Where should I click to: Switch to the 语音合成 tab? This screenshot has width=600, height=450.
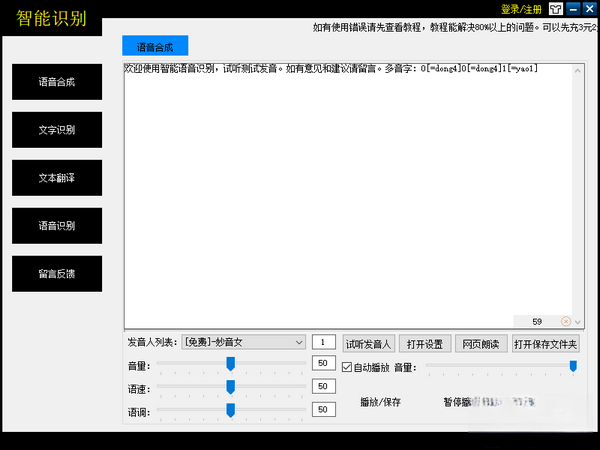pos(154,46)
